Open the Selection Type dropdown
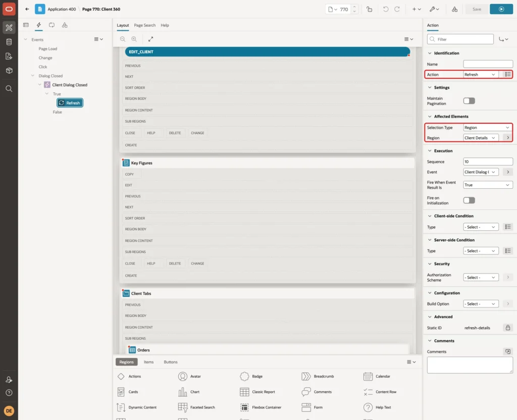This screenshot has width=517, height=420. tap(488, 128)
